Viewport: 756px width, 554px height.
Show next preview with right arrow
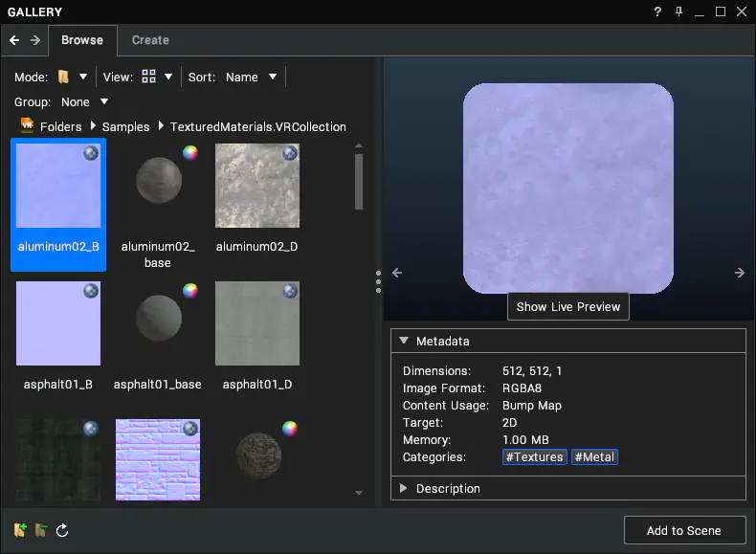[739, 273]
